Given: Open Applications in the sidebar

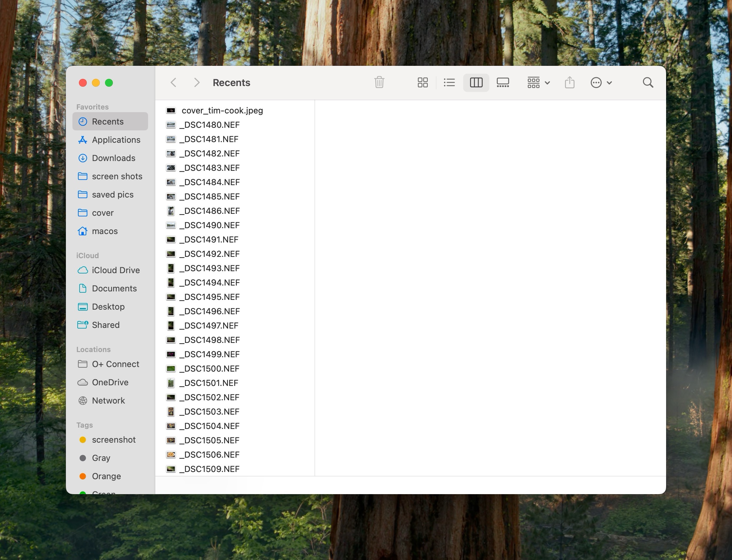Looking at the screenshot, I should [110, 140].
